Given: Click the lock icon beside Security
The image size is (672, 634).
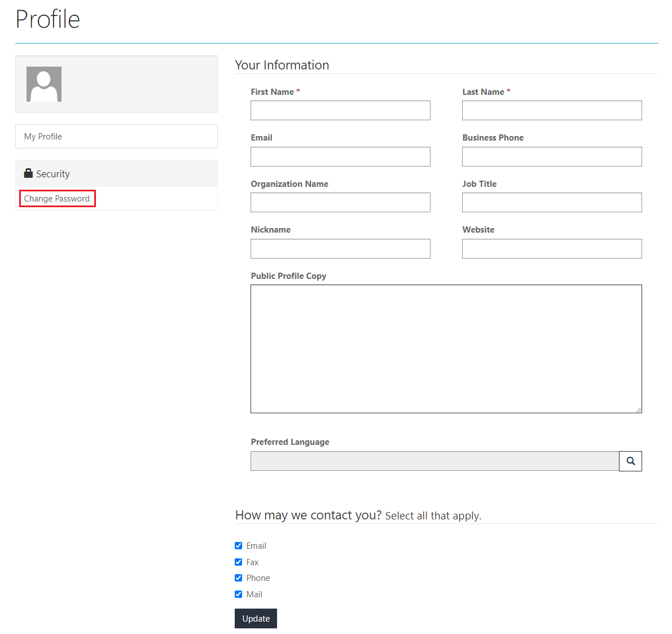Looking at the screenshot, I should [28, 173].
